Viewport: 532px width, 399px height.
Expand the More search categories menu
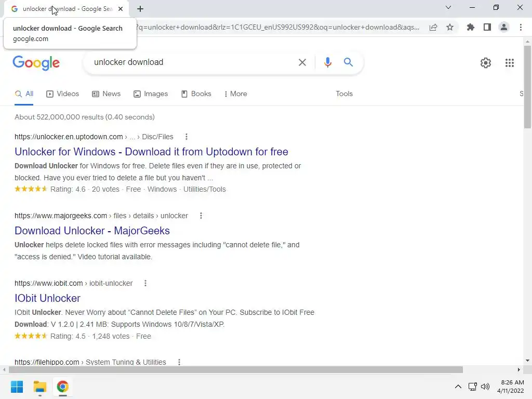coord(235,94)
